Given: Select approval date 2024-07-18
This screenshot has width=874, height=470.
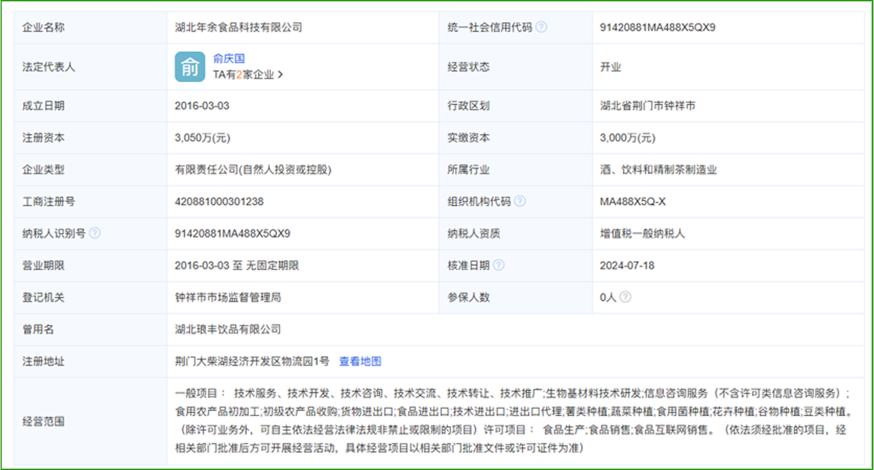Looking at the screenshot, I should [627, 265].
